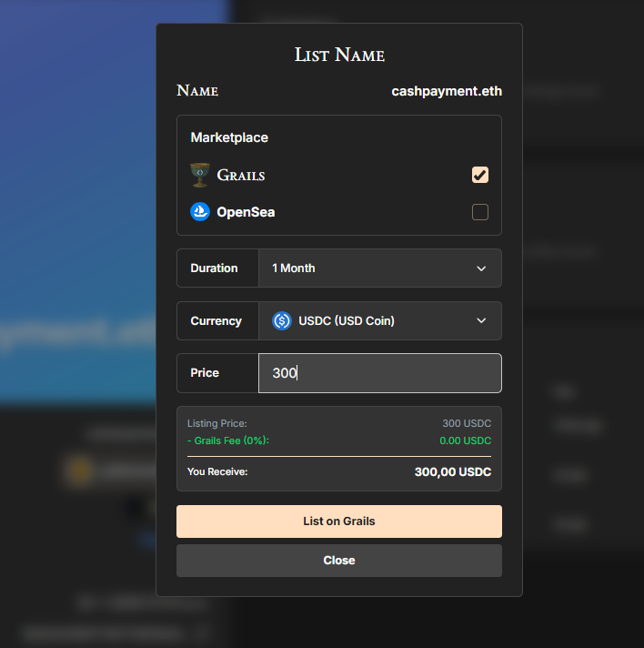Click the Duration field label
Viewport: 644px width, 648px height.
pos(214,268)
